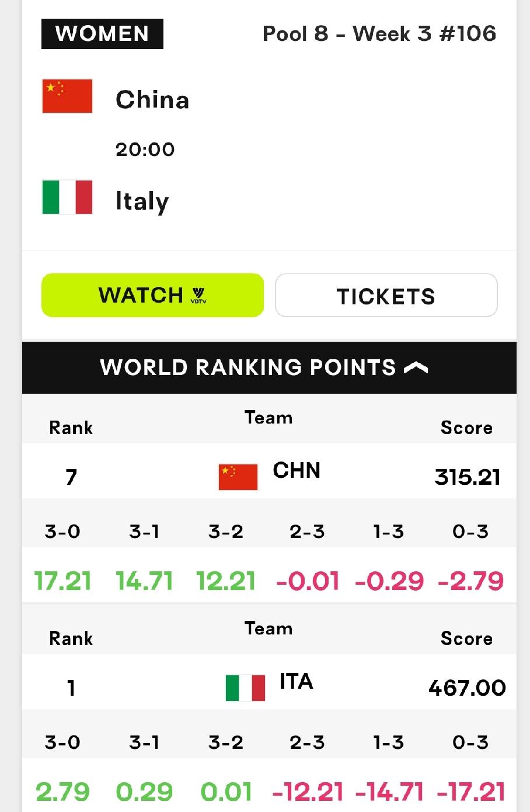Click China's 315.21 score value
Screen dimensions: 530x812
(x=468, y=477)
